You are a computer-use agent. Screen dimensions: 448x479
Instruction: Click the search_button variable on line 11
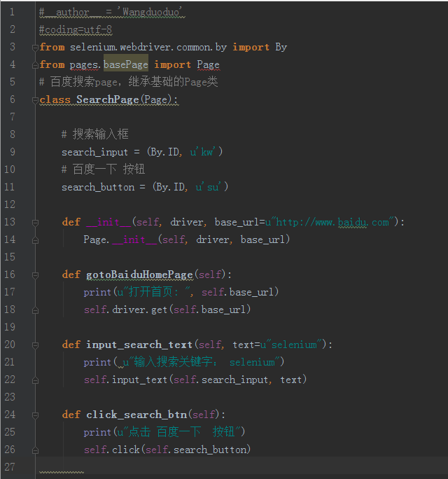click(98, 187)
